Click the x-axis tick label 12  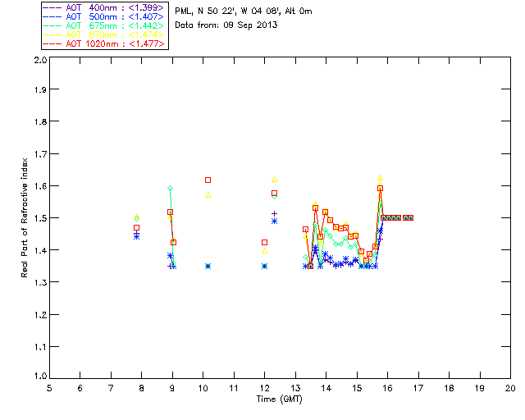coord(264,388)
